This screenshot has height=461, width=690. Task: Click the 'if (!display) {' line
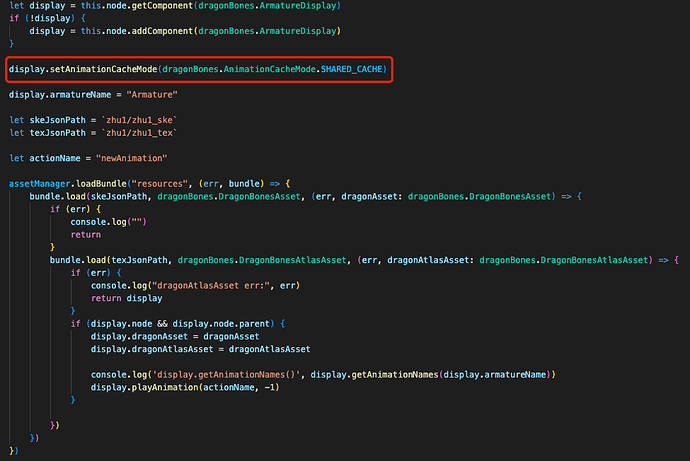pos(48,18)
